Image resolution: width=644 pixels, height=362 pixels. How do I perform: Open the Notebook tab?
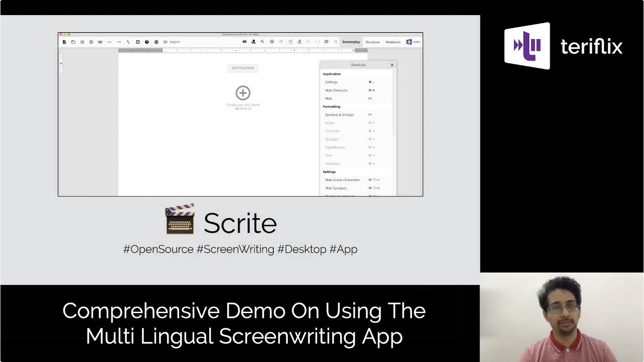point(393,42)
